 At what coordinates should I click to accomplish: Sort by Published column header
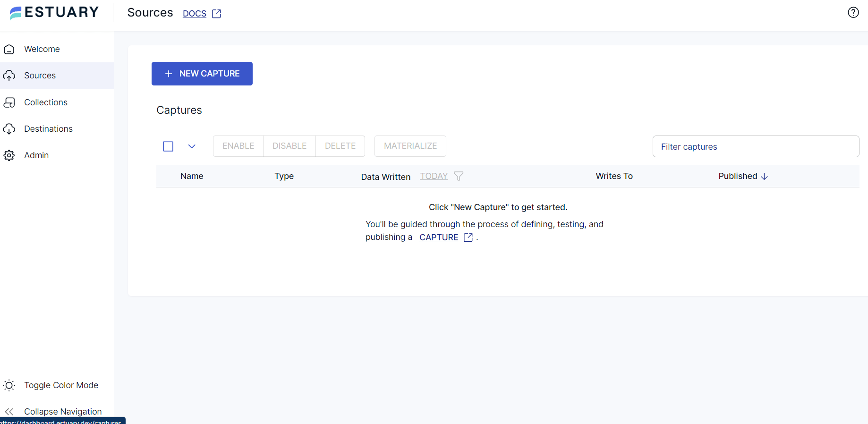tap(738, 176)
